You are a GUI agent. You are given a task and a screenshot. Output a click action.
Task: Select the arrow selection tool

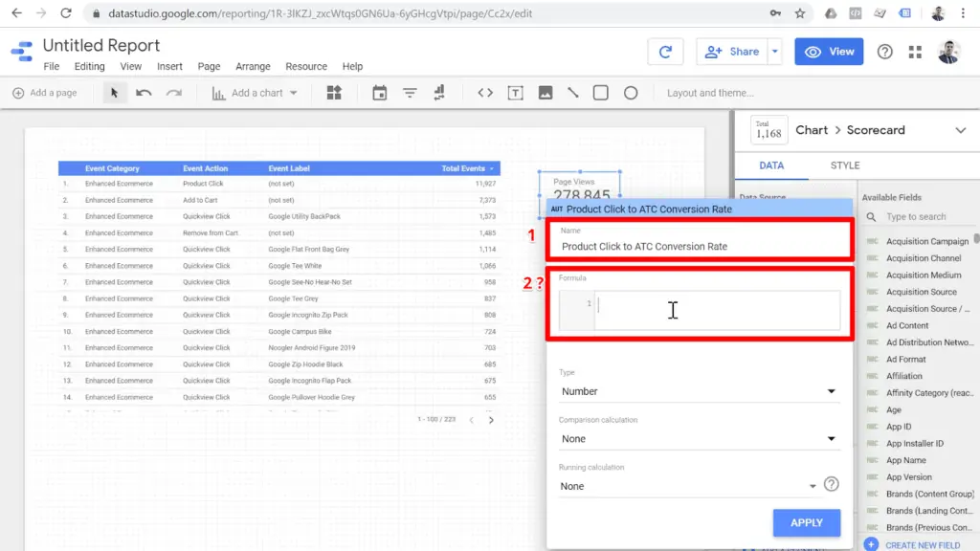click(x=114, y=92)
